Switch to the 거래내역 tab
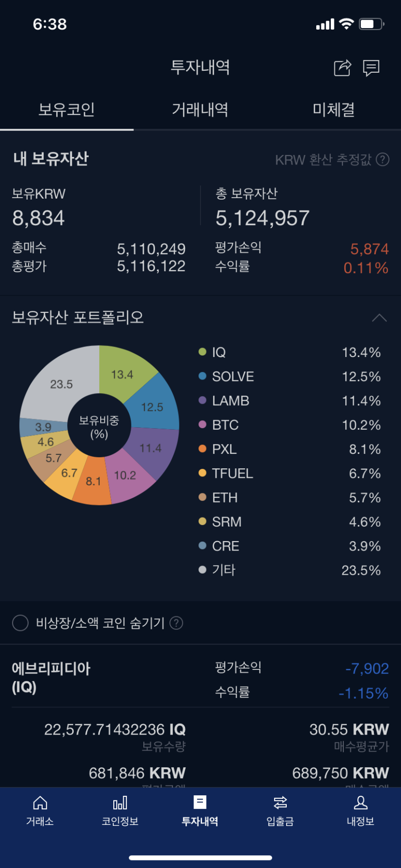Screen dimensions: 401x868 click(199, 110)
